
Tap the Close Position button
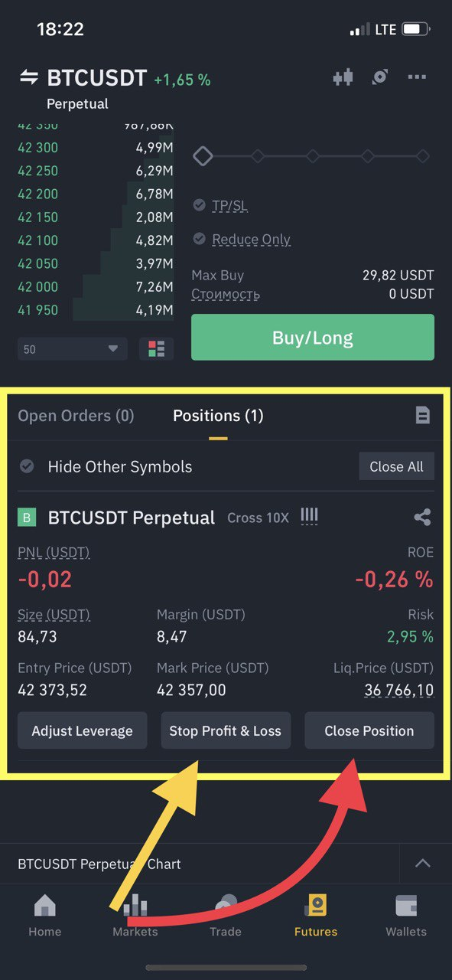tap(369, 730)
